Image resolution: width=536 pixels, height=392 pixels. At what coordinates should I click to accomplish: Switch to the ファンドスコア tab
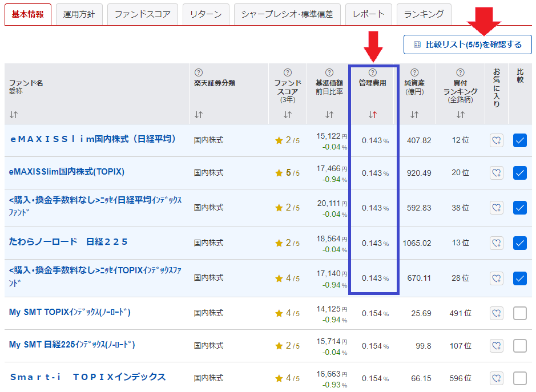(x=143, y=14)
